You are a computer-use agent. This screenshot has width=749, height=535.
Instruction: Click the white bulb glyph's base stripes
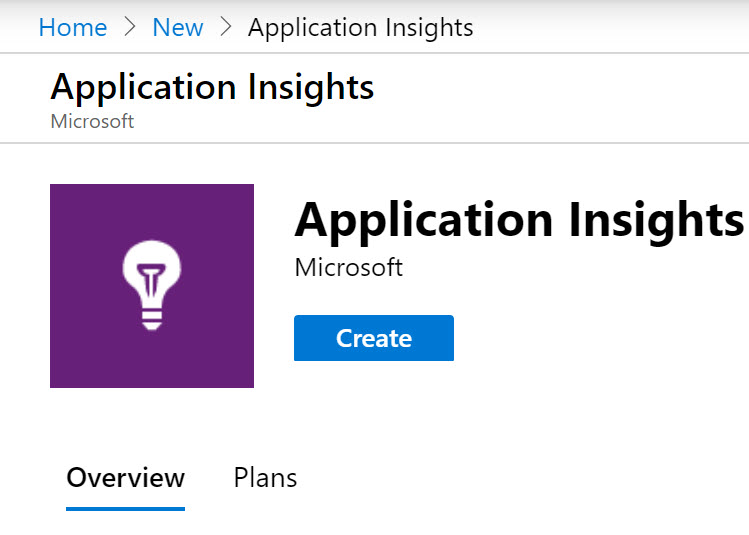[x=152, y=319]
